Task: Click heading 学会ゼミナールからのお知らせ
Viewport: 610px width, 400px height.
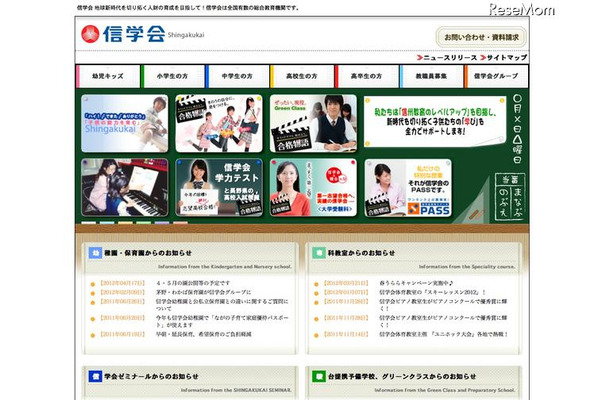Action: (x=151, y=377)
